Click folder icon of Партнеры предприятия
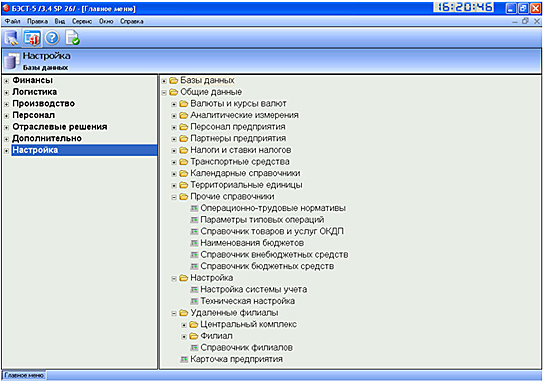544x381 pixels. coord(184,139)
